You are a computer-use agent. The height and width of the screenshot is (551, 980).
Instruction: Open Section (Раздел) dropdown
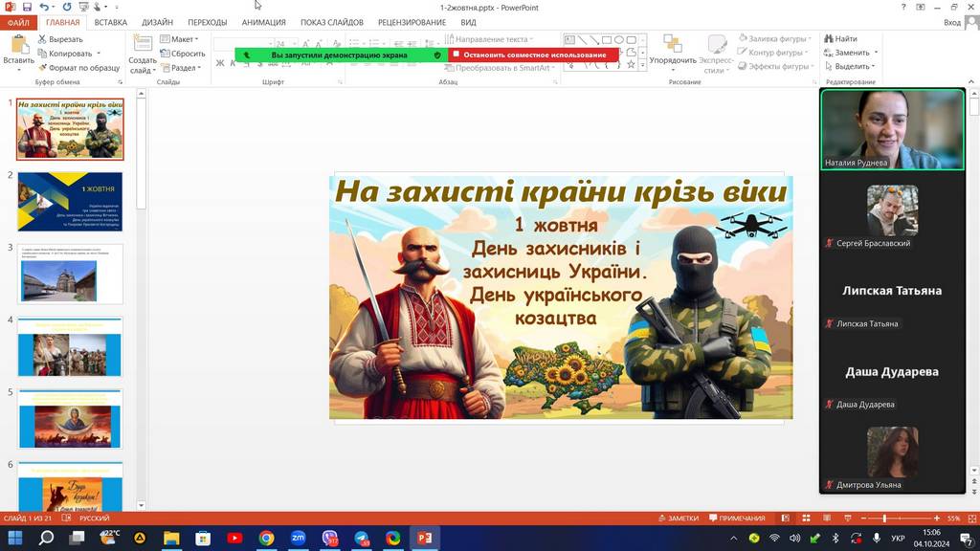181,68
